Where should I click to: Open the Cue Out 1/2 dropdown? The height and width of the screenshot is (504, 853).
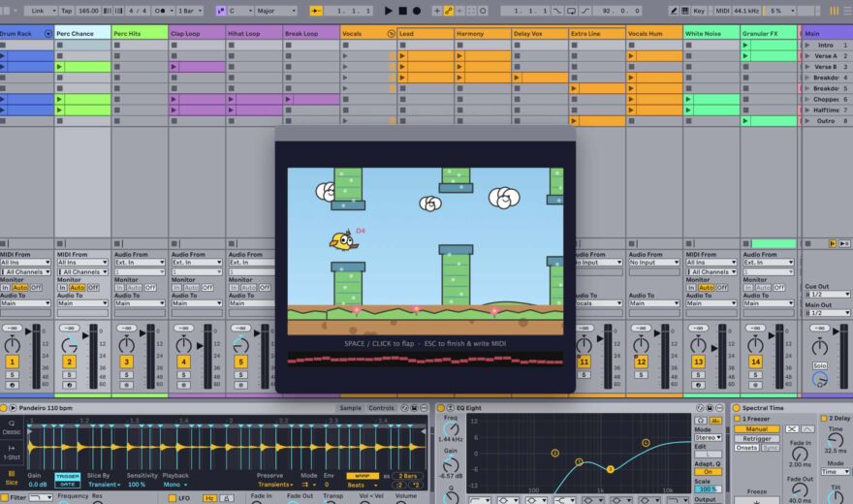pyautogui.click(x=827, y=294)
